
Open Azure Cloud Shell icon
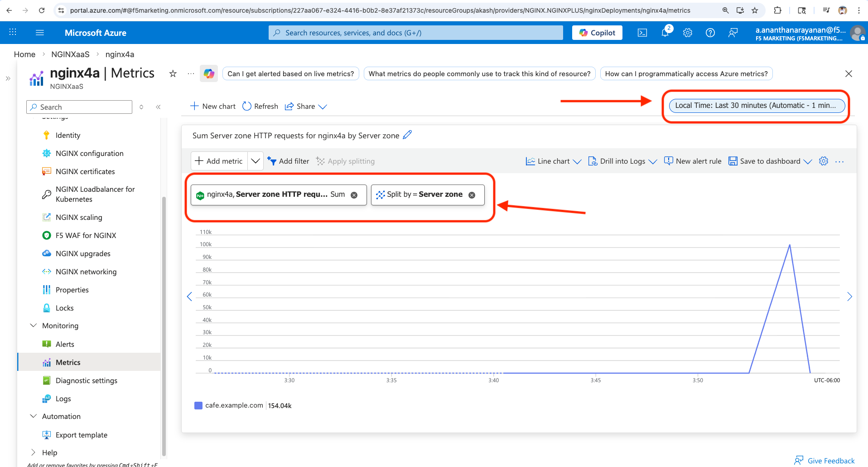point(642,33)
